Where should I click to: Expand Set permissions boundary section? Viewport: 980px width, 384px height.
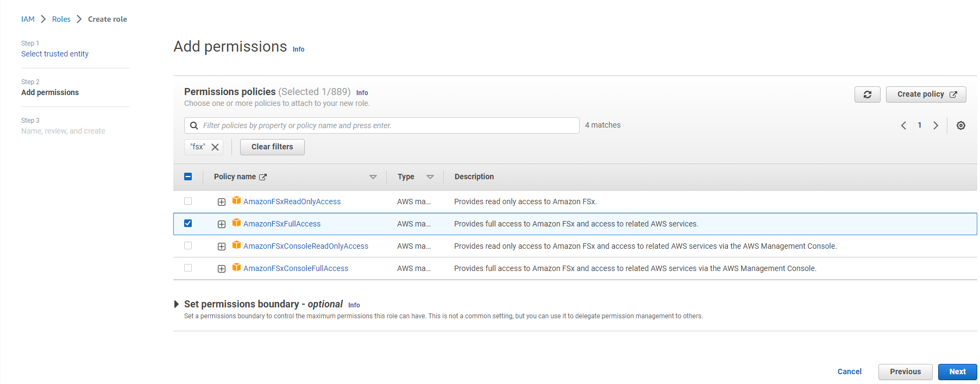[x=177, y=304]
